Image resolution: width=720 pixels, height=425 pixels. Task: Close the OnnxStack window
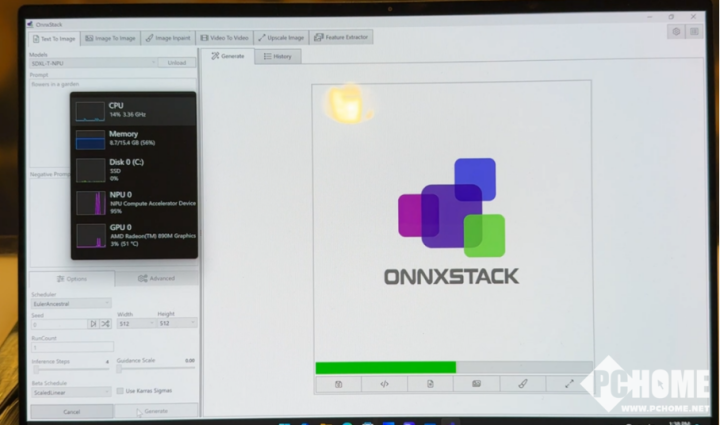pos(693,17)
